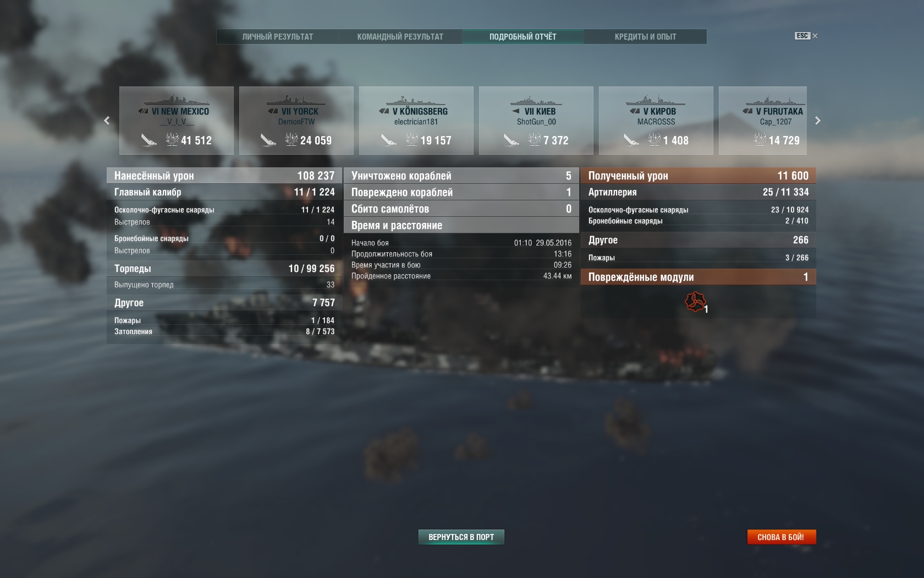The width and height of the screenshot is (924, 578).
Task: Click the ship silhouette above V Königsberg
Action: [416, 101]
